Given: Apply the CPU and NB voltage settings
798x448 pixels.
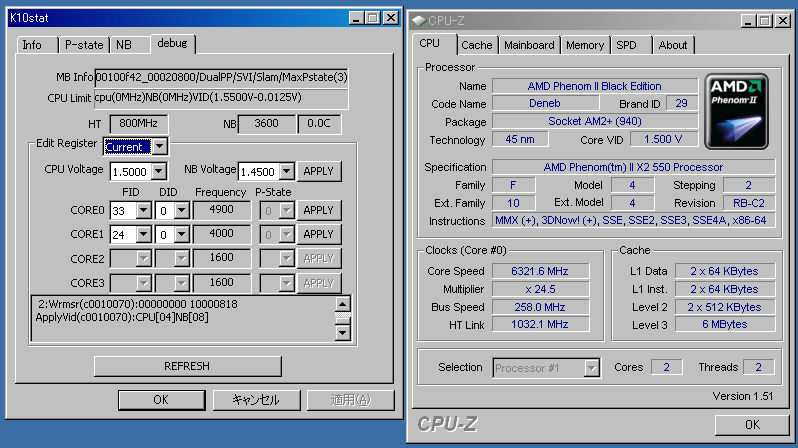Looking at the screenshot, I should (319, 172).
